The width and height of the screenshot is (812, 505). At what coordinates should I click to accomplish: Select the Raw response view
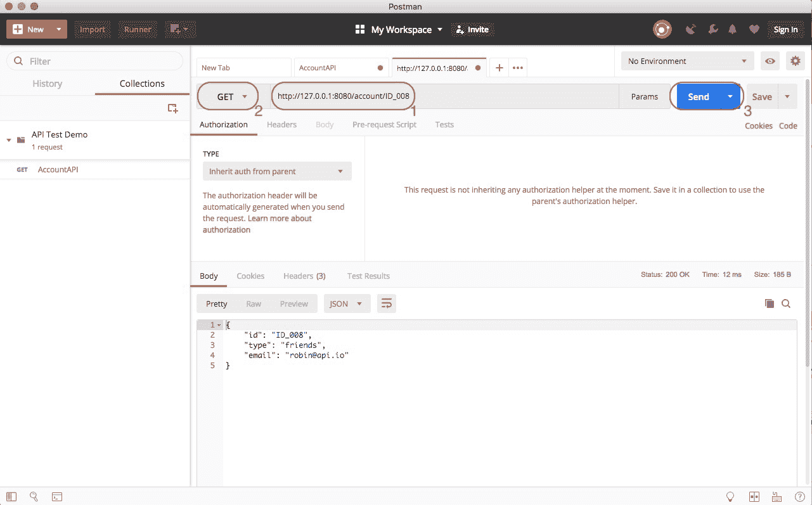(x=254, y=304)
